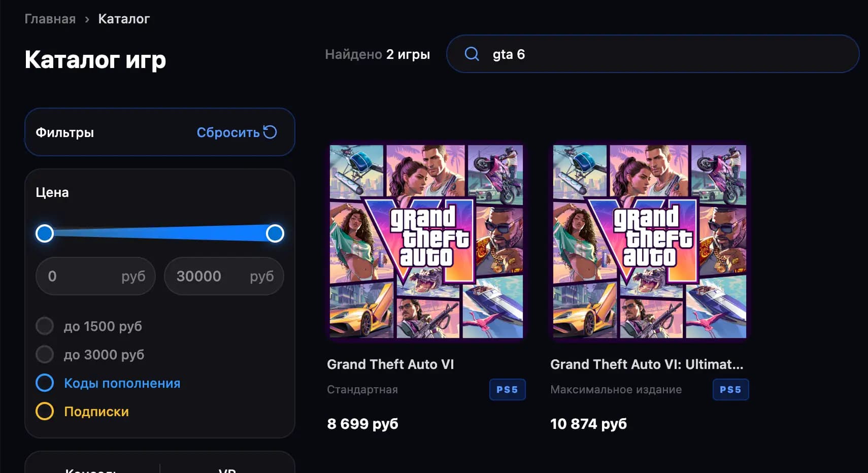Focus the search field containing "gta 6"

point(653,54)
